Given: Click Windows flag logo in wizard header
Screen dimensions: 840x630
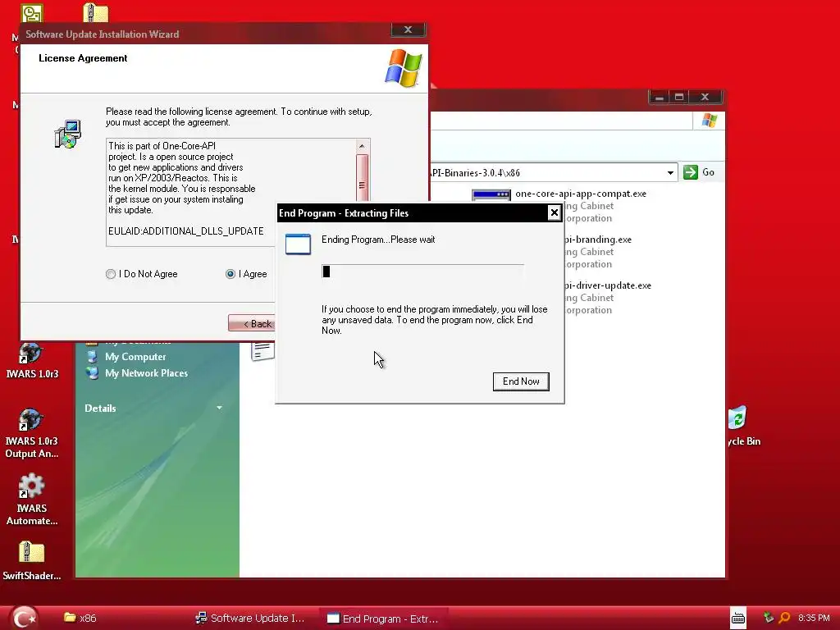Looking at the screenshot, I should (404, 68).
